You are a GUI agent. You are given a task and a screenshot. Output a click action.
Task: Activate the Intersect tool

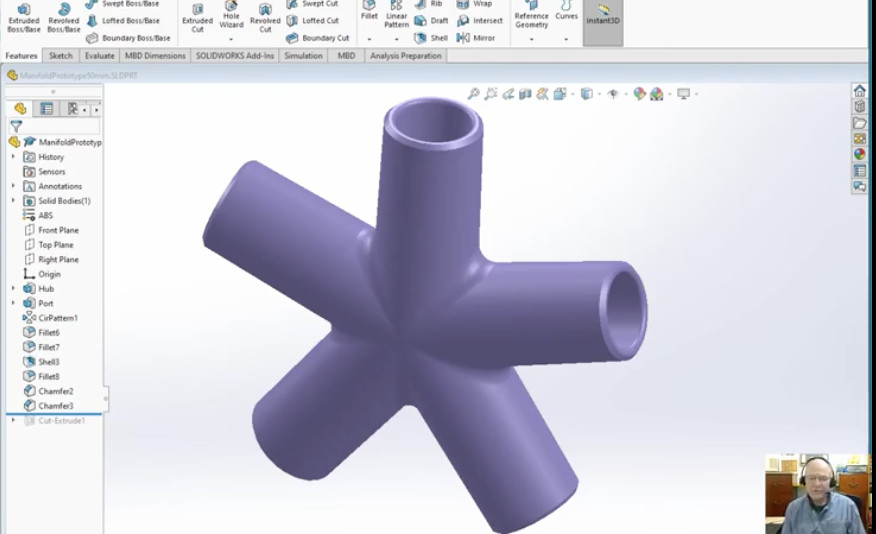point(480,20)
